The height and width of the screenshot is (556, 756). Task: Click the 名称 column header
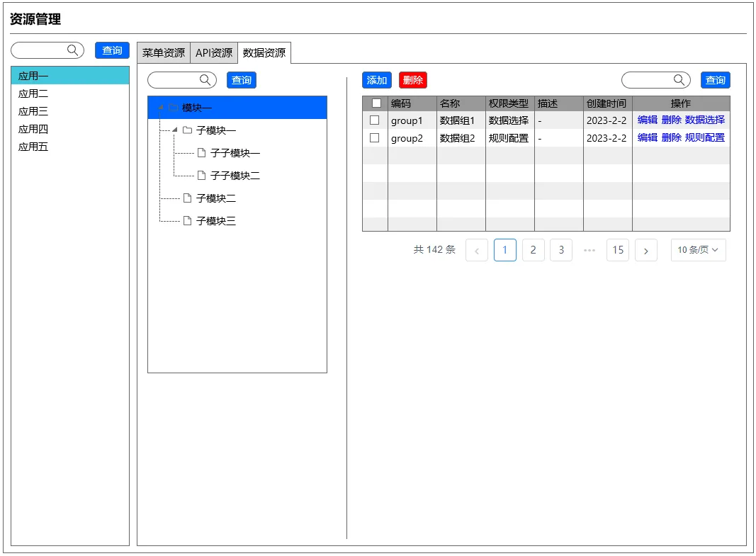point(461,103)
